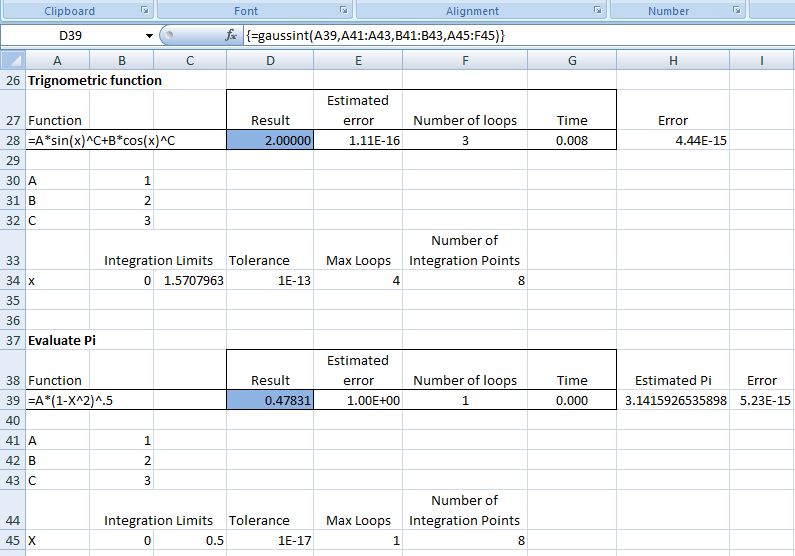Expand the Name Box dropdown arrow

(150, 36)
